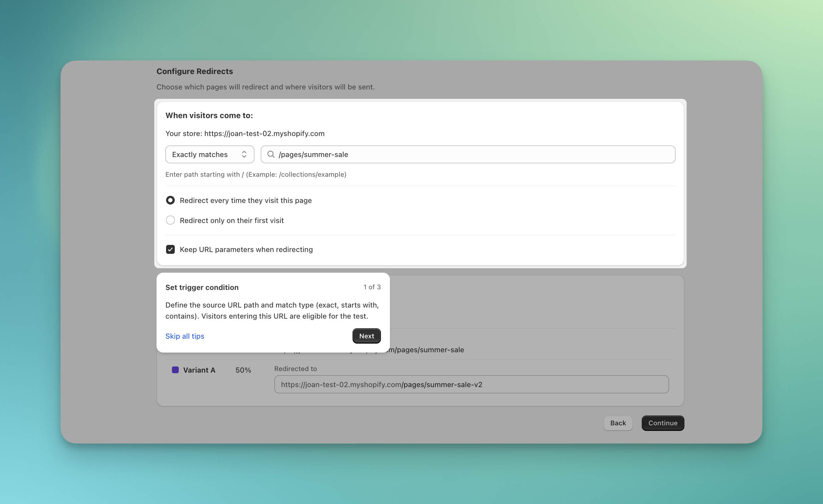Toggle Keep URL parameters when redirecting checkbox
The width and height of the screenshot is (823, 504).
[x=170, y=249]
